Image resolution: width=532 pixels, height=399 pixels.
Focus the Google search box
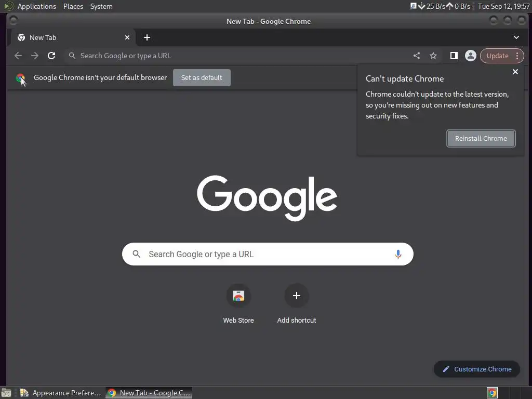[x=268, y=254]
